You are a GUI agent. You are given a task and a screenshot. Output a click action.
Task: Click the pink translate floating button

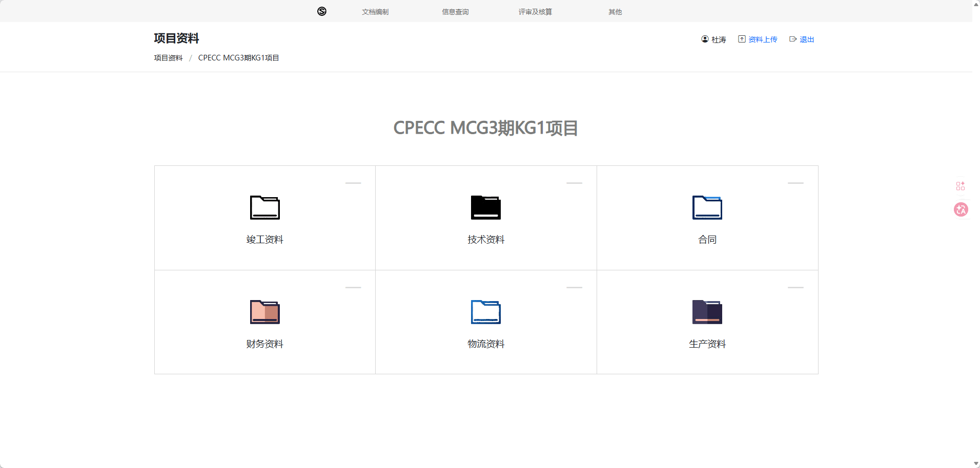click(x=961, y=209)
